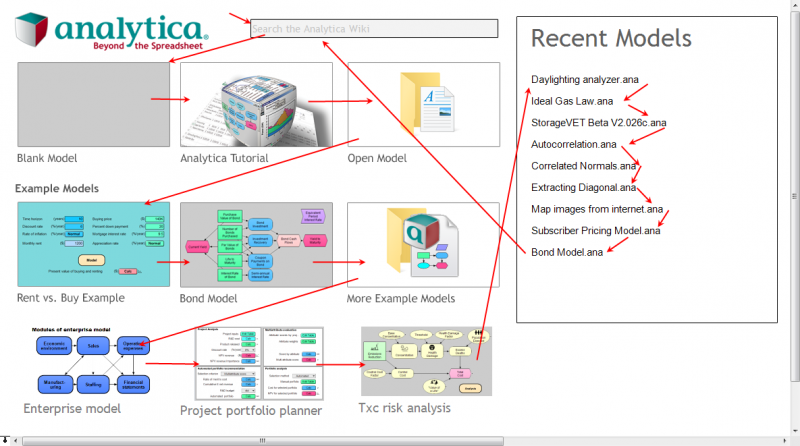Open the Project portfolio planner thumbnail

coord(259,363)
